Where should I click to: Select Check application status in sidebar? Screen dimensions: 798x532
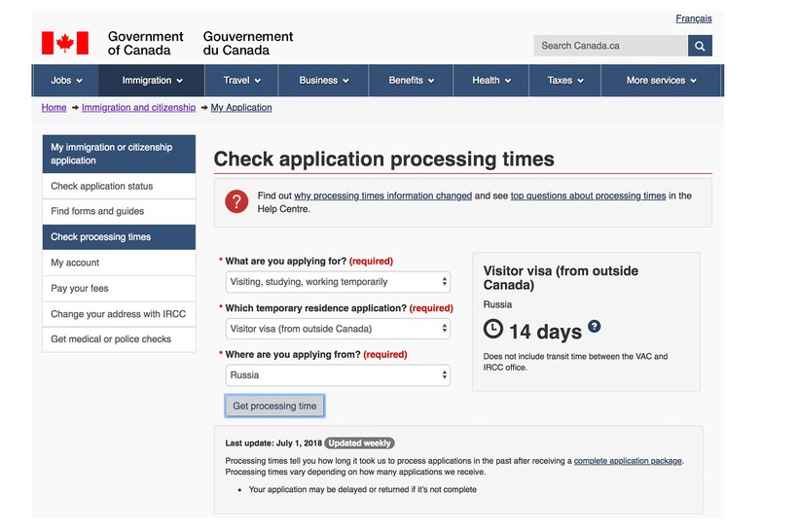(119, 186)
